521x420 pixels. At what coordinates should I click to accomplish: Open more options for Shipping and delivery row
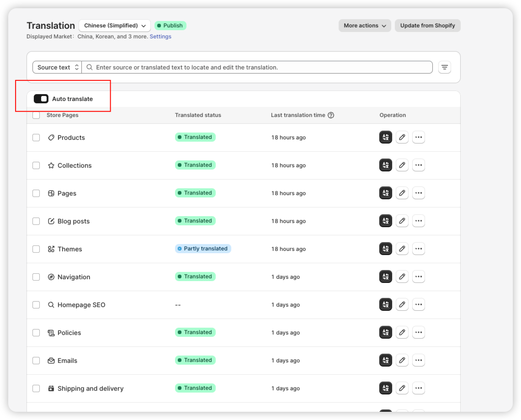click(418, 388)
